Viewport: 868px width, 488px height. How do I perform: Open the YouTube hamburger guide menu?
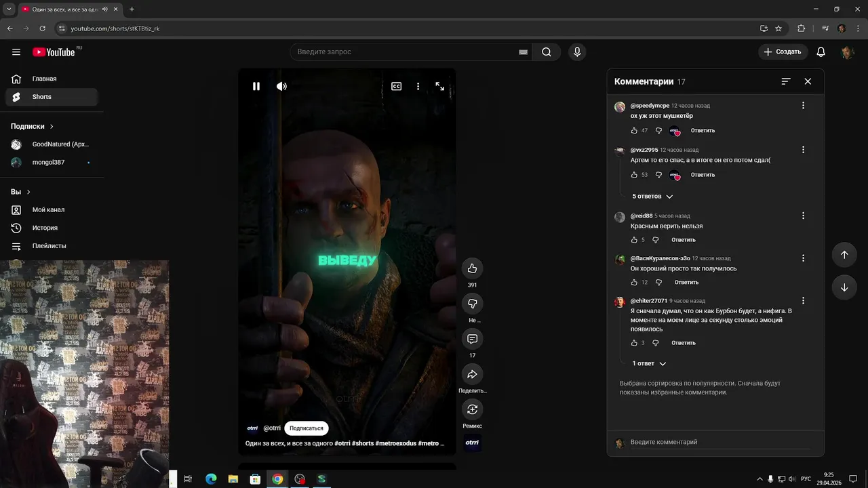click(16, 52)
